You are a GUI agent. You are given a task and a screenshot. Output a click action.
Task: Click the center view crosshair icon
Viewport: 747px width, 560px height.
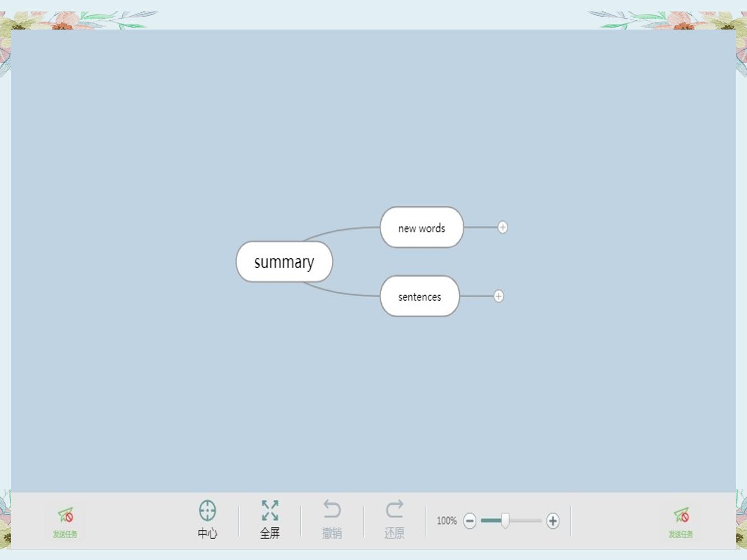click(x=208, y=511)
